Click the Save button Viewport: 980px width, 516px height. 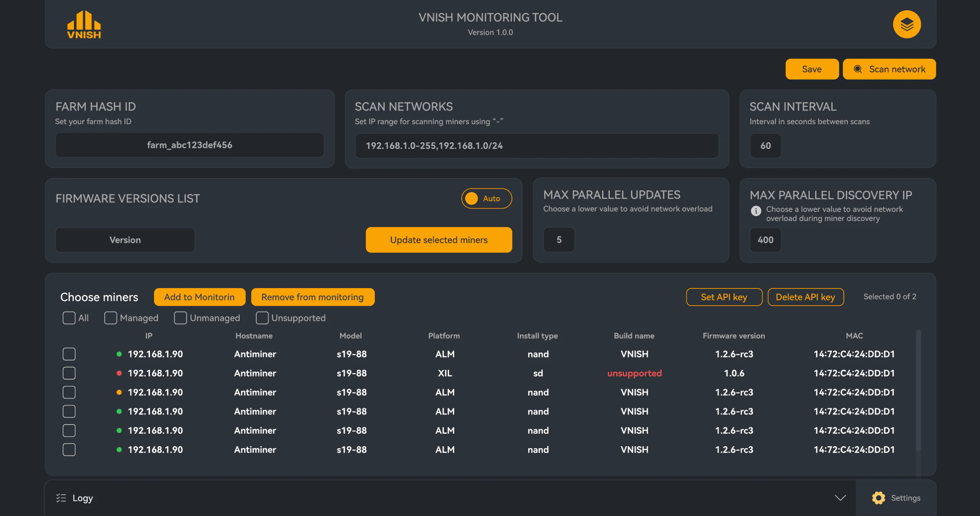tap(812, 69)
